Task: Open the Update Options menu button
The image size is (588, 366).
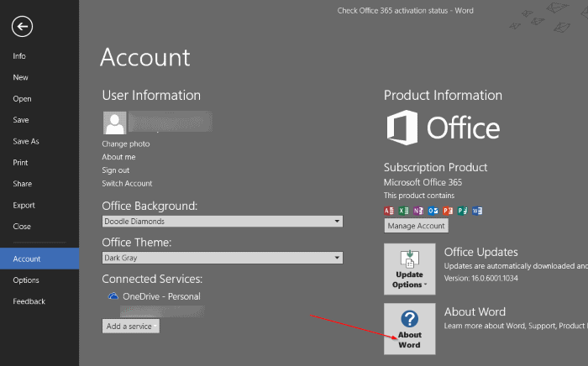Action: (x=410, y=269)
